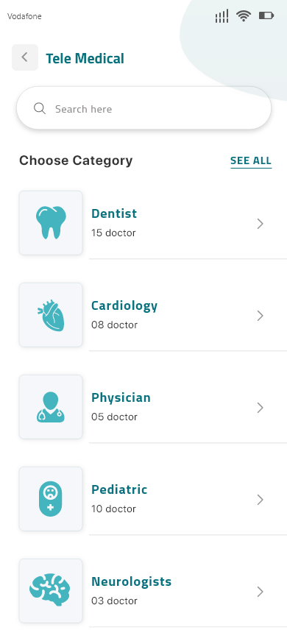
Task: Click the magnifying glass search icon
Action: point(40,108)
